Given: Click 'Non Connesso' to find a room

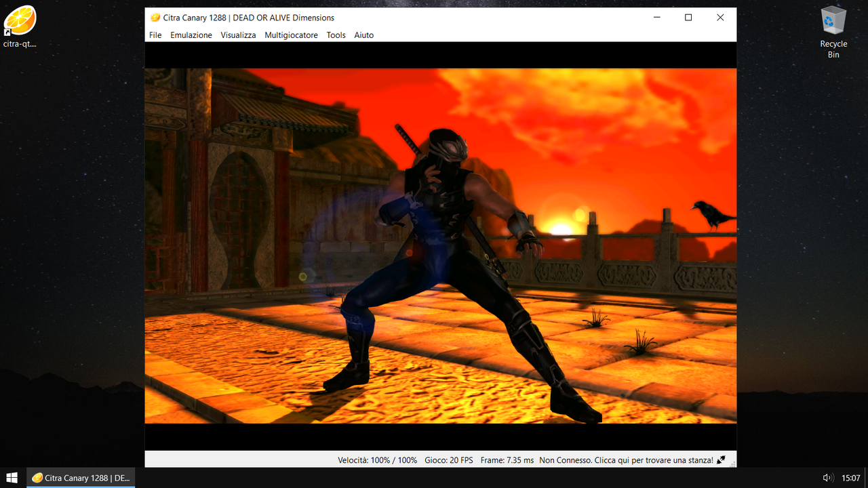Looking at the screenshot, I should (626, 460).
